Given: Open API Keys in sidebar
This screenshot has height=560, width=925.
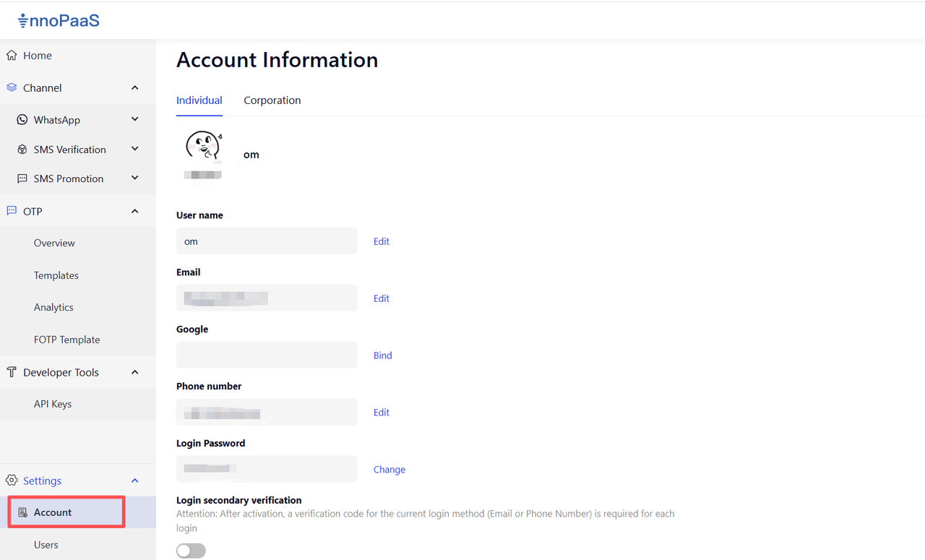Looking at the screenshot, I should [x=53, y=404].
